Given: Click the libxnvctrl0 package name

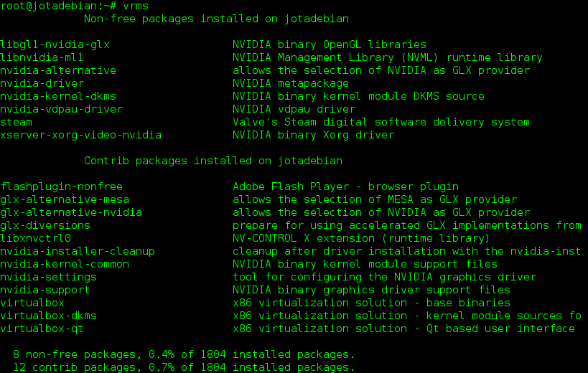Looking at the screenshot, I should (36, 239).
